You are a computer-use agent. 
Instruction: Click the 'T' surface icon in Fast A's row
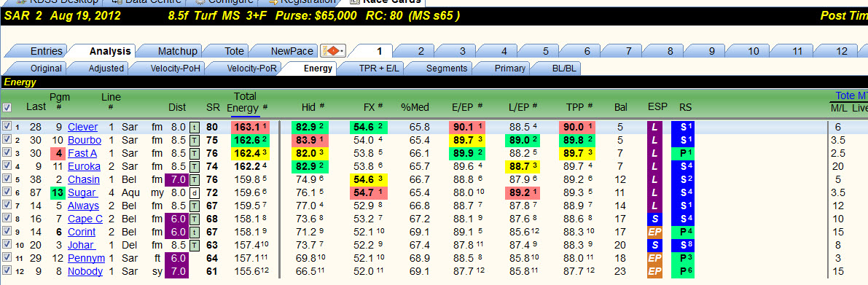tap(194, 153)
